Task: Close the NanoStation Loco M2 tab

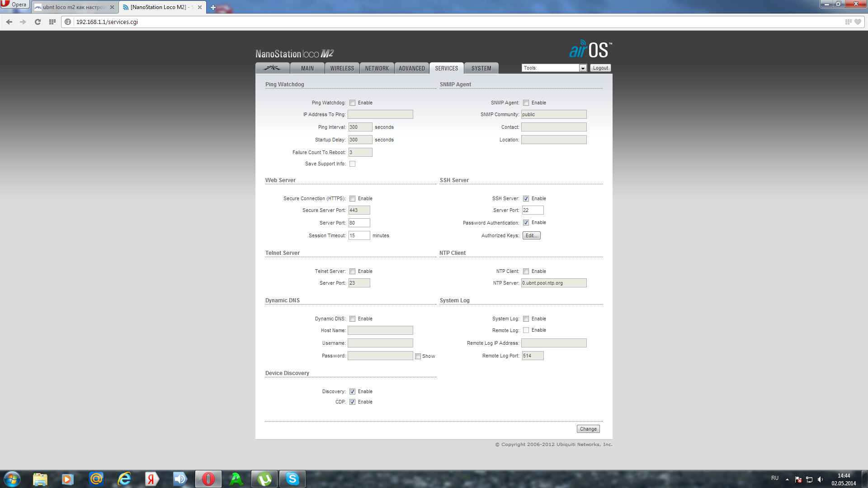Action: coord(200,7)
